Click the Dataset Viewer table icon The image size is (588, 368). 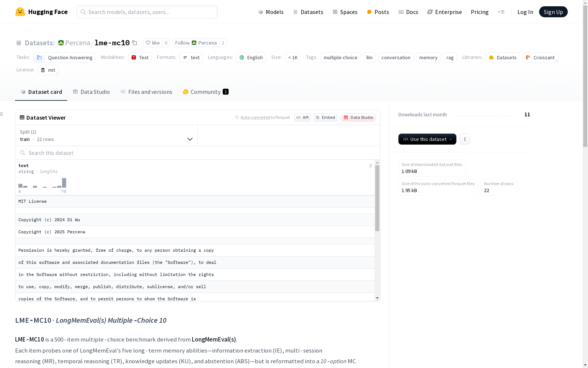22,117
